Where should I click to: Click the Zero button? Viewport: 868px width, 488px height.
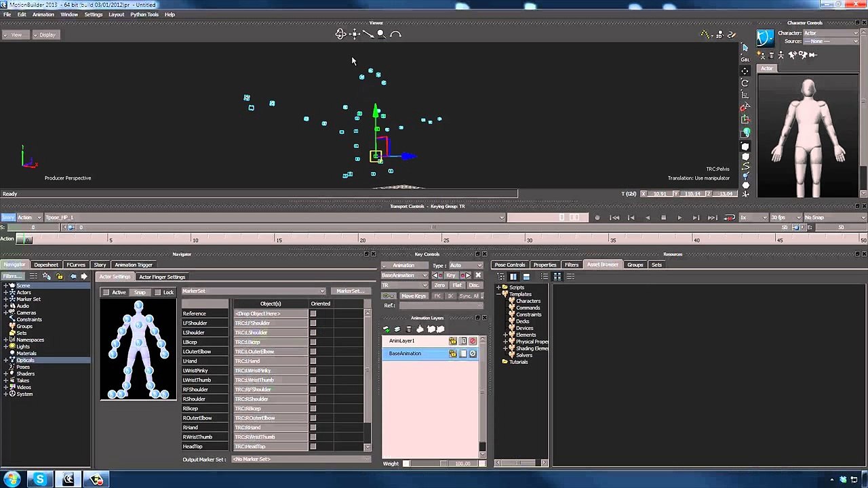point(439,285)
